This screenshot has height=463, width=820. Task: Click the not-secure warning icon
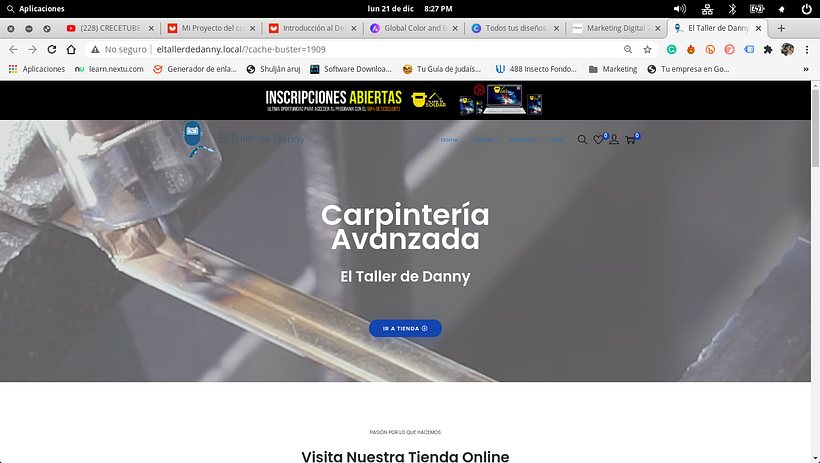(95, 49)
